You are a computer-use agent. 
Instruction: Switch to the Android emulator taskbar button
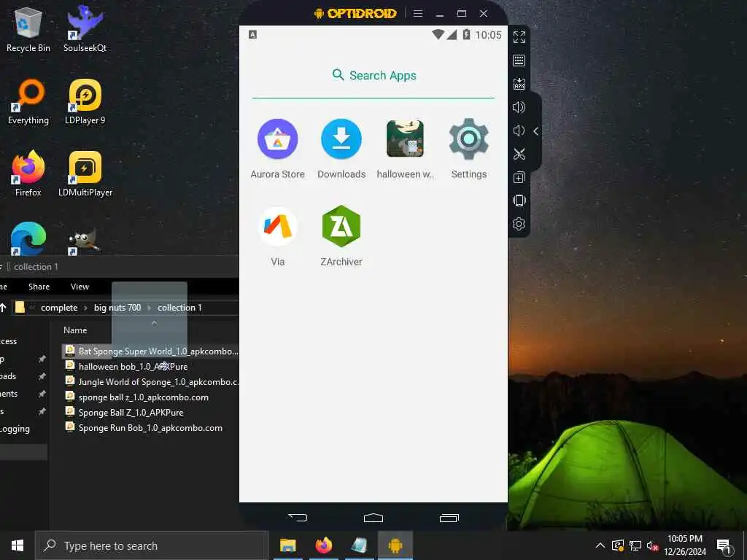(x=395, y=545)
